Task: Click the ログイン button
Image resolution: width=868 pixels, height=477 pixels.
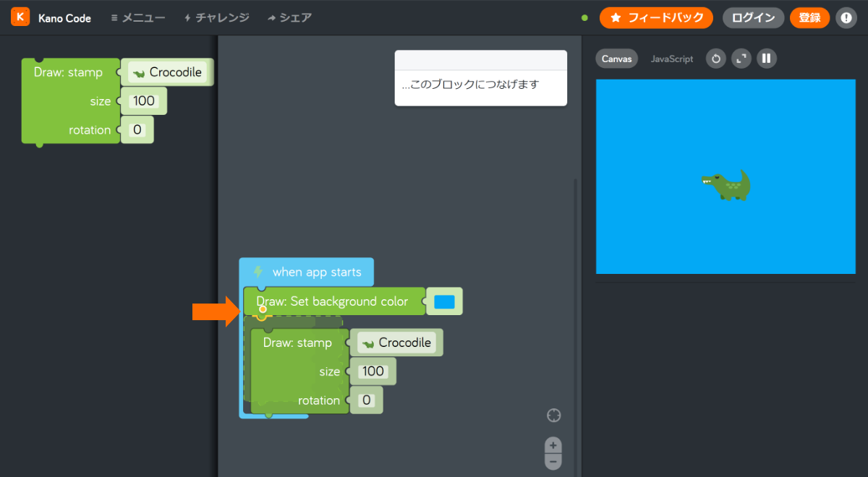Action: coord(753,17)
